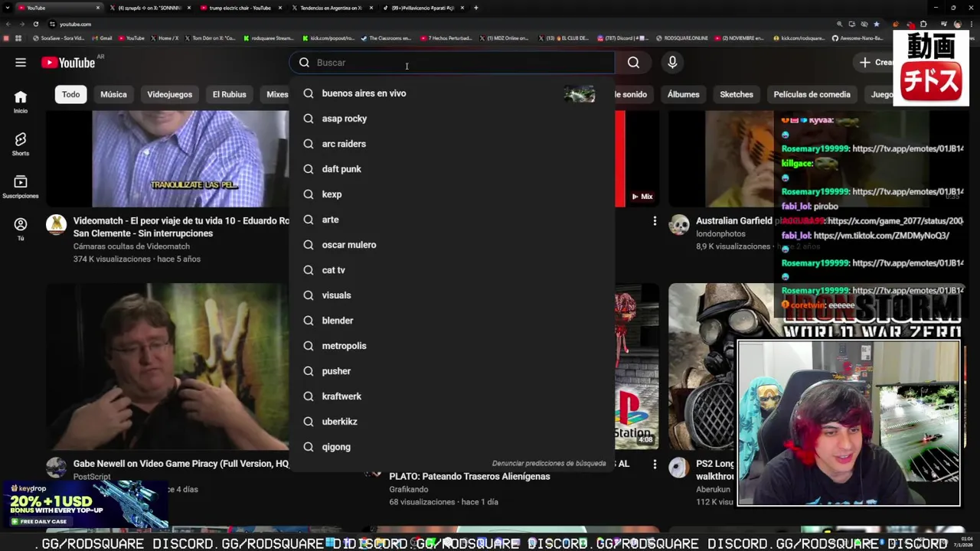
Task: Click the keydrop 20% bonus ad banner
Action: [84, 505]
